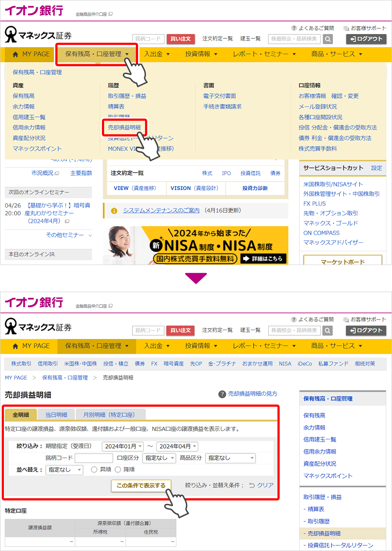Open 株式取引 in the product sub-navigation
The height and width of the screenshot is (551, 392).
point(21,364)
